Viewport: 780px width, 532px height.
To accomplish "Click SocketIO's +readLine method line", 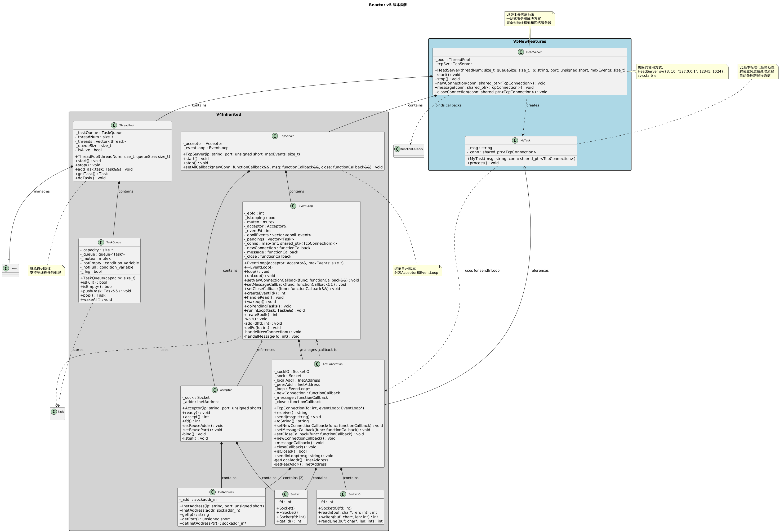I will (350, 521).
